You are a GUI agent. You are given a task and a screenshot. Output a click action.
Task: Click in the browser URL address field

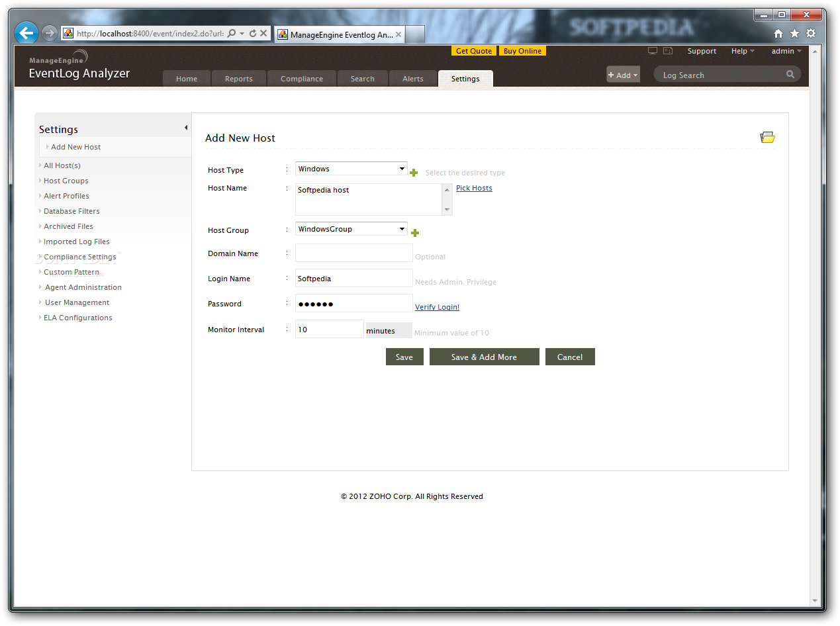[x=150, y=33]
